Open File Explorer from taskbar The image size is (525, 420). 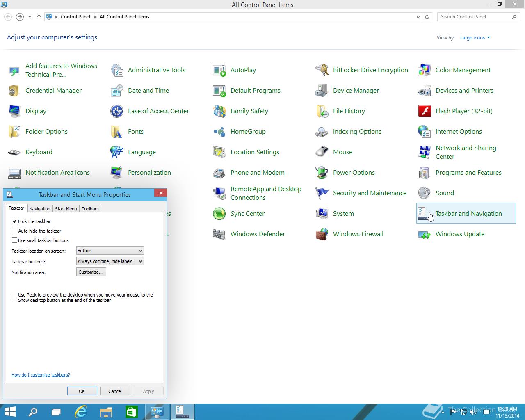(106, 412)
